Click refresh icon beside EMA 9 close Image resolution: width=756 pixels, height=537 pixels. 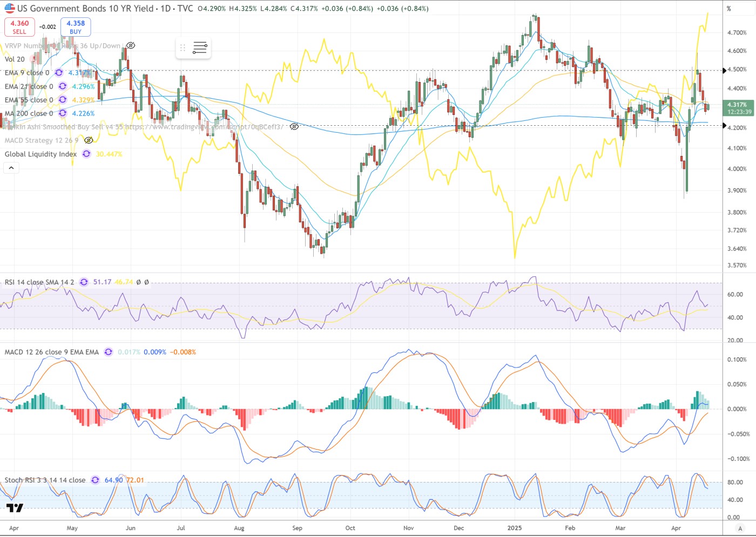58,73
